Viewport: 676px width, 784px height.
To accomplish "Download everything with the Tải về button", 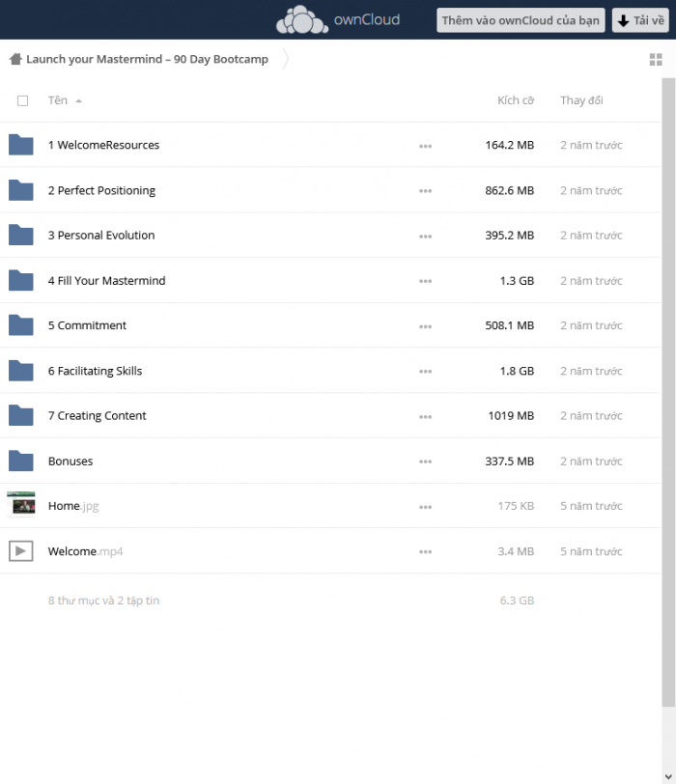I will point(640,20).
